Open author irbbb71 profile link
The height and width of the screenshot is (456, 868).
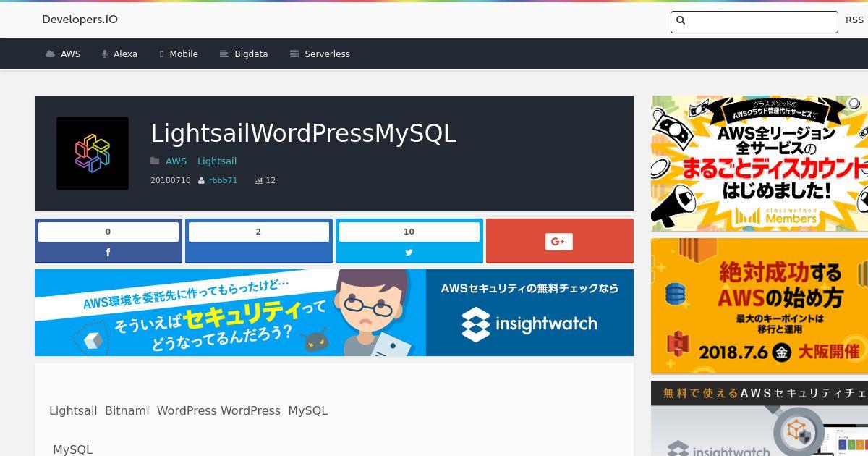pyautogui.click(x=222, y=180)
